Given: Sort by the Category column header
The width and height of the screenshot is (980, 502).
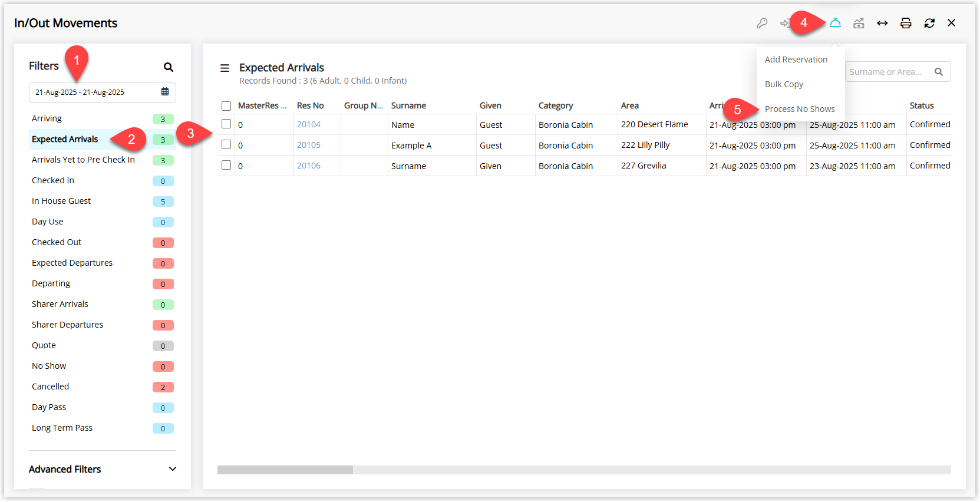Looking at the screenshot, I should point(556,105).
